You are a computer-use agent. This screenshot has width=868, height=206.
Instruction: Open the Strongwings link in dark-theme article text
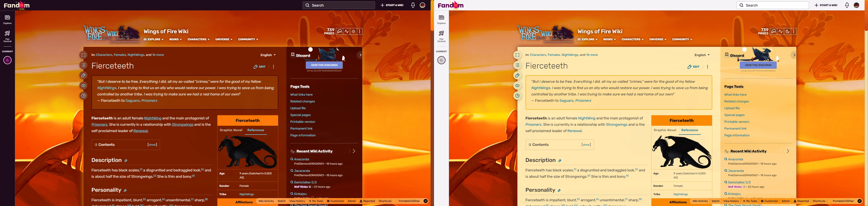point(183,125)
